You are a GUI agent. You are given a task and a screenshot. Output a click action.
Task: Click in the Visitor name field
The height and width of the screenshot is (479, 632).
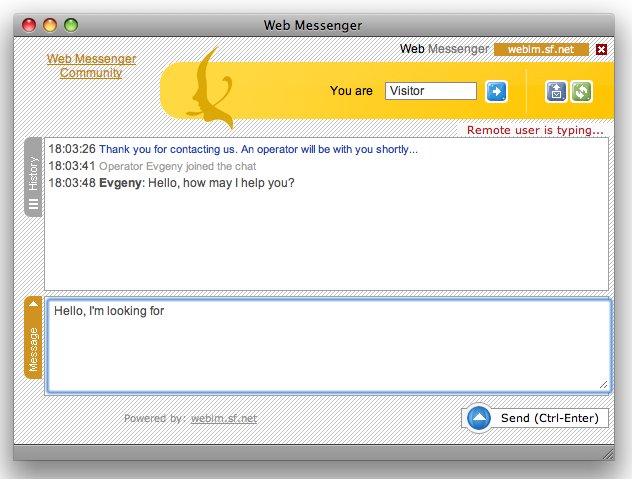pos(430,91)
